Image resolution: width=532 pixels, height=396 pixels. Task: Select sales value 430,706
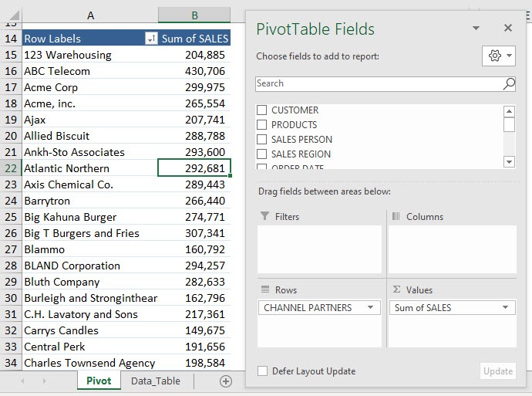pyautogui.click(x=194, y=71)
